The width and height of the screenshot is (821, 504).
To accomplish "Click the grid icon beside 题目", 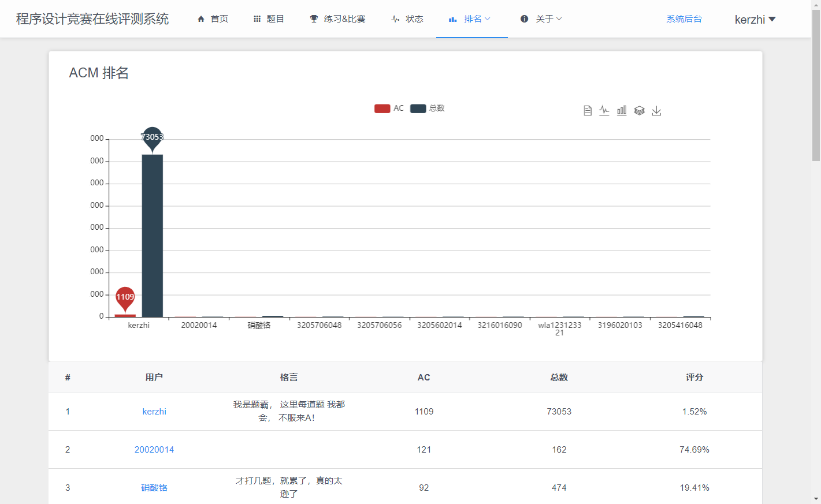I will coord(257,19).
